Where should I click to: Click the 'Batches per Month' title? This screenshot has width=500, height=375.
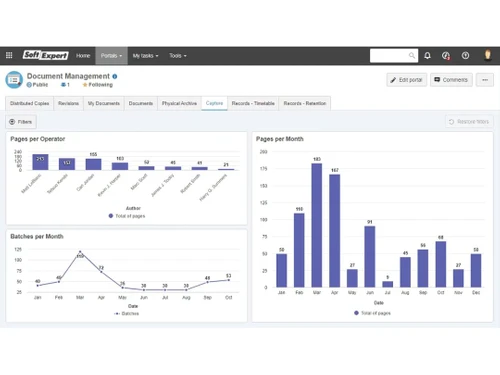click(x=37, y=236)
